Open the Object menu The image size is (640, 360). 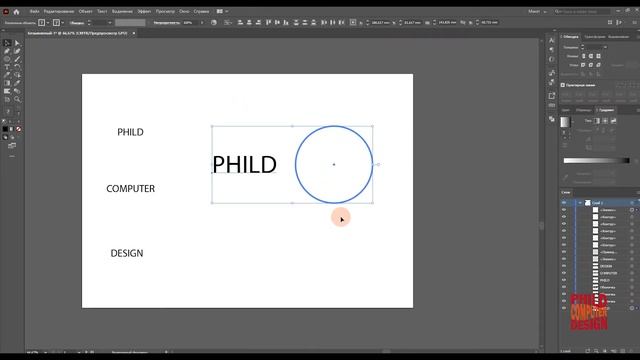pos(85,11)
